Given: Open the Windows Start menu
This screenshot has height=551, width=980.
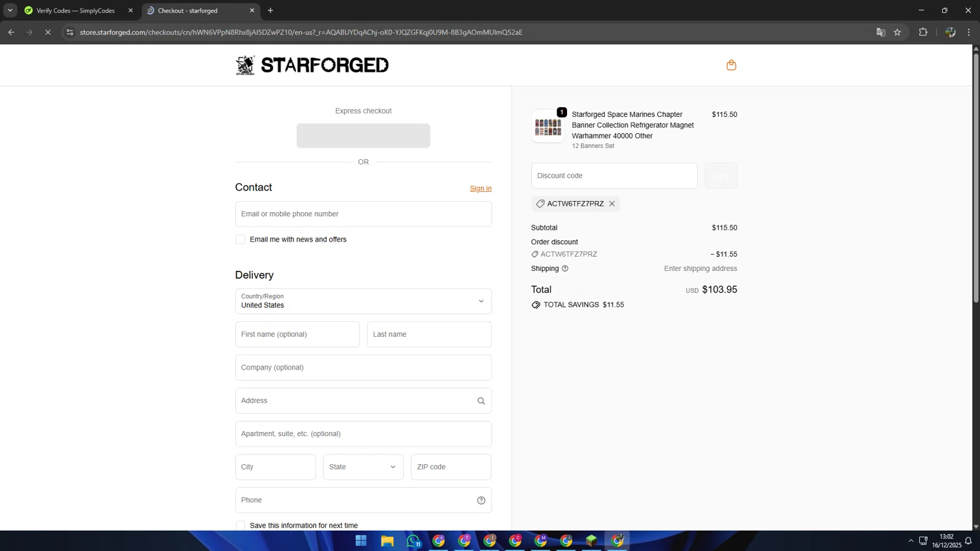Looking at the screenshot, I should [x=361, y=541].
